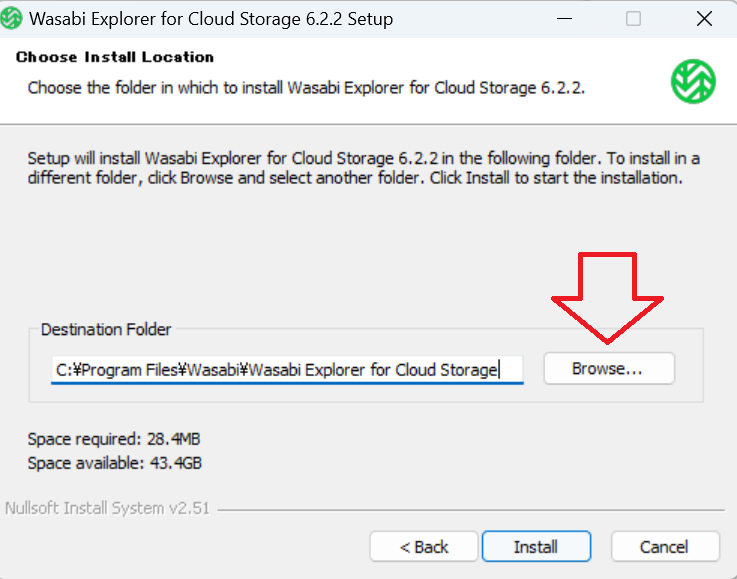This screenshot has height=579, width=737.
Task: Click the Wasabi icon in title bar
Action: [x=10, y=19]
